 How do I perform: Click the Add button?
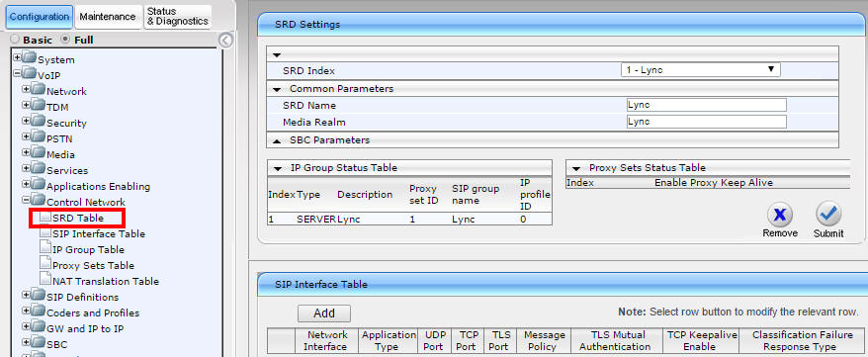324,313
